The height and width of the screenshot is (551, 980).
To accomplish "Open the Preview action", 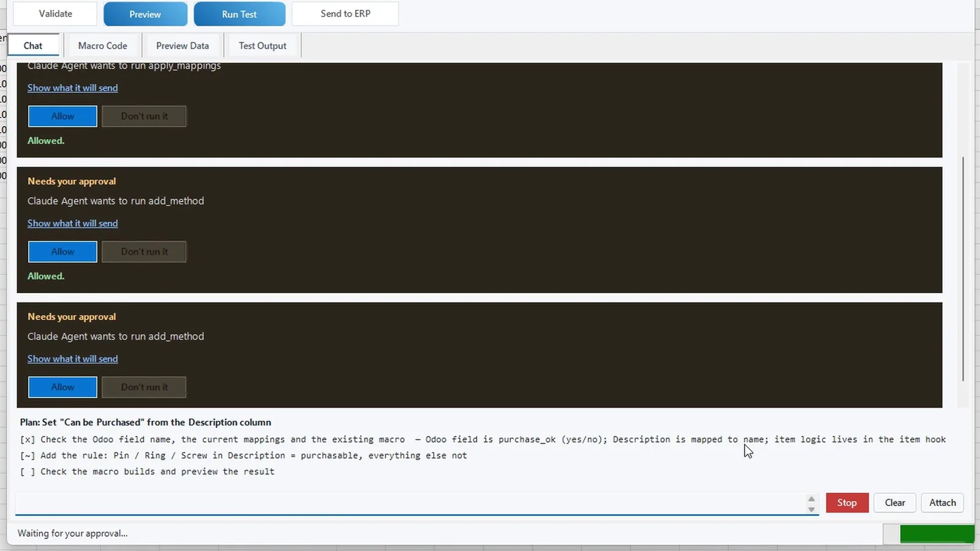I will pyautogui.click(x=145, y=14).
